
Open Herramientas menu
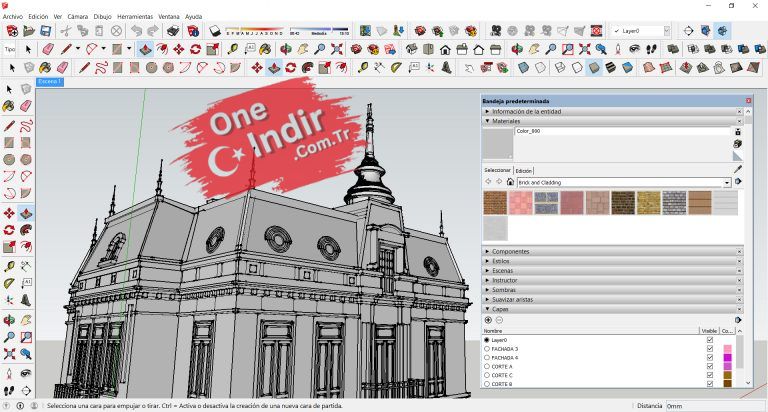135,17
